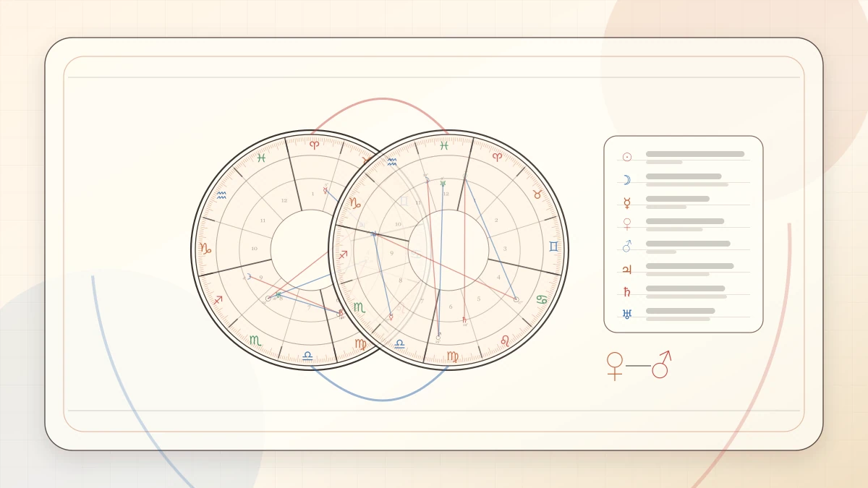Click Pisces sign on the right chart
The image size is (868, 488).
(x=444, y=145)
